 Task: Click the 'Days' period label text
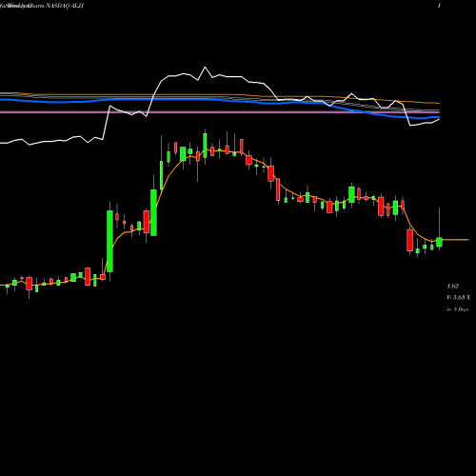click(463, 309)
